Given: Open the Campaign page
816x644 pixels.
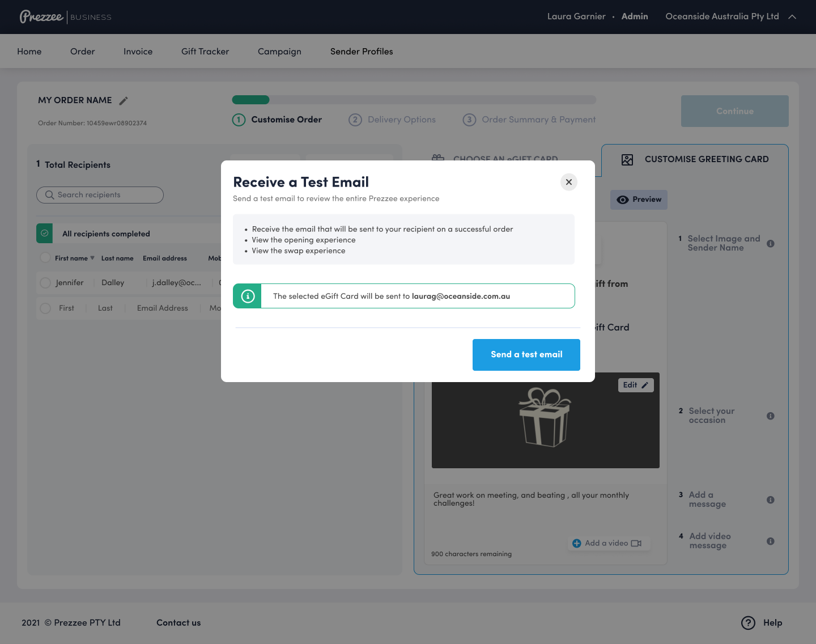Looking at the screenshot, I should click(279, 52).
